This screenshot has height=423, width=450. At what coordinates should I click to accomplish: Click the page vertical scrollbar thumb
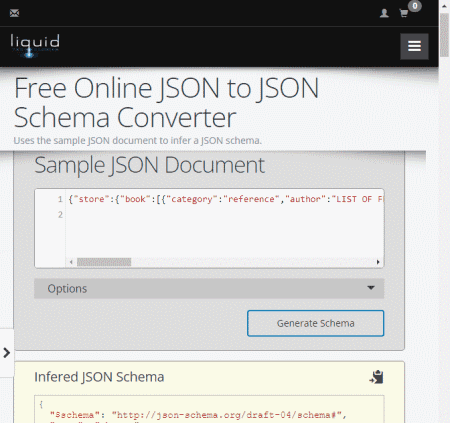pos(444,35)
